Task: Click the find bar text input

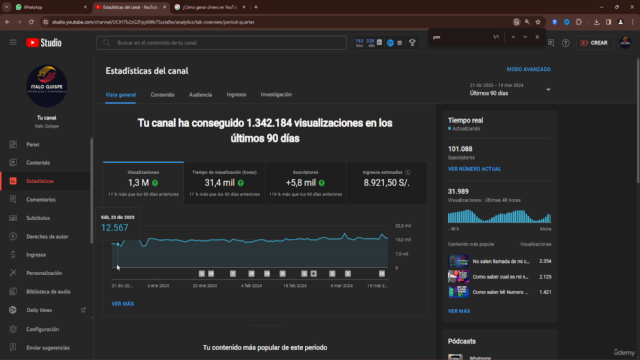Action: (459, 37)
